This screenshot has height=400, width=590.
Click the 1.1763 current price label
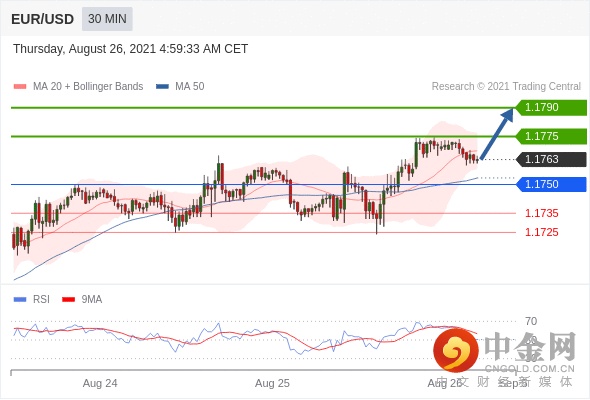click(551, 159)
